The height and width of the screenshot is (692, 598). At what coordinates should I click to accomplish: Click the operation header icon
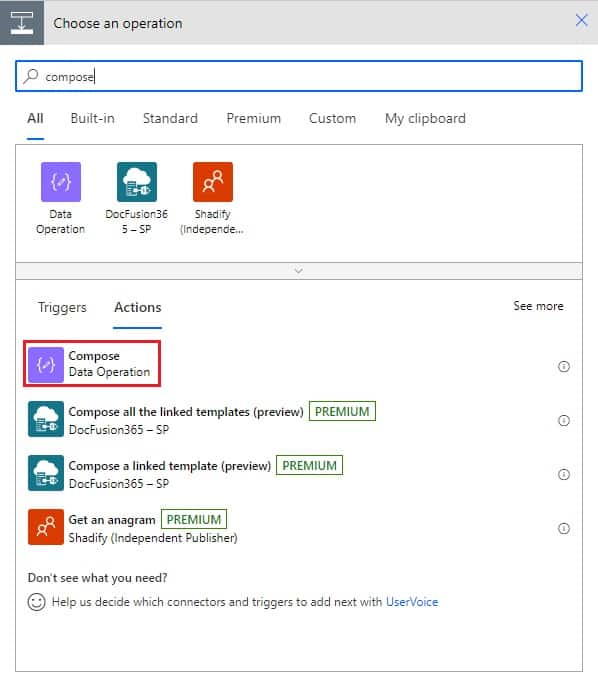[22, 23]
